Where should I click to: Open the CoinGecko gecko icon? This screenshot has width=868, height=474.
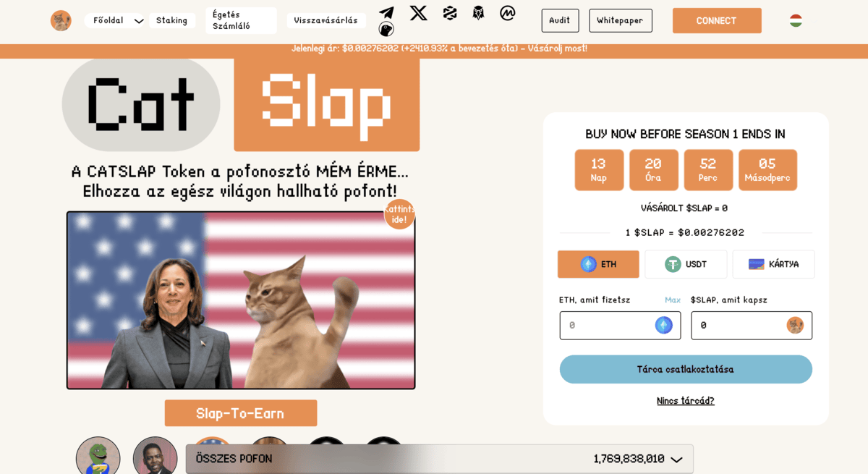[x=387, y=29]
